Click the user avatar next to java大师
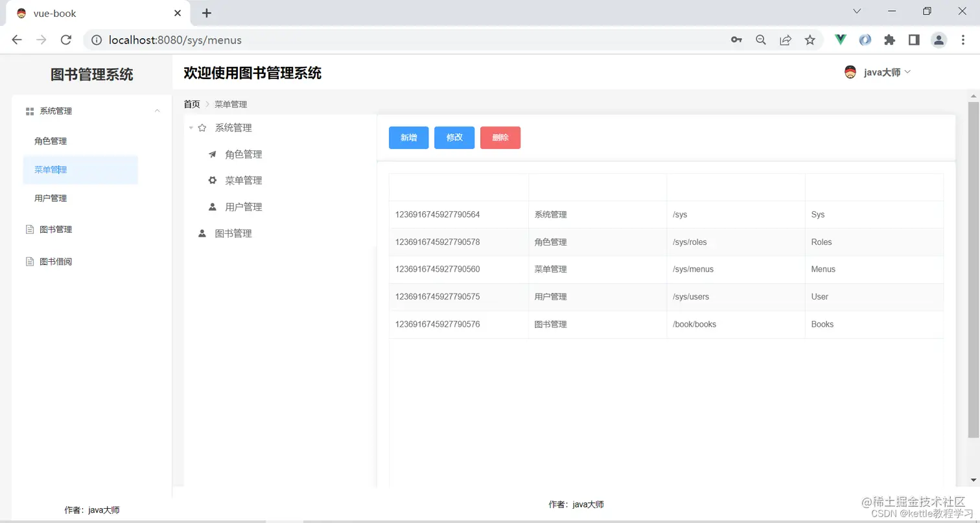This screenshot has width=980, height=523. coord(850,71)
